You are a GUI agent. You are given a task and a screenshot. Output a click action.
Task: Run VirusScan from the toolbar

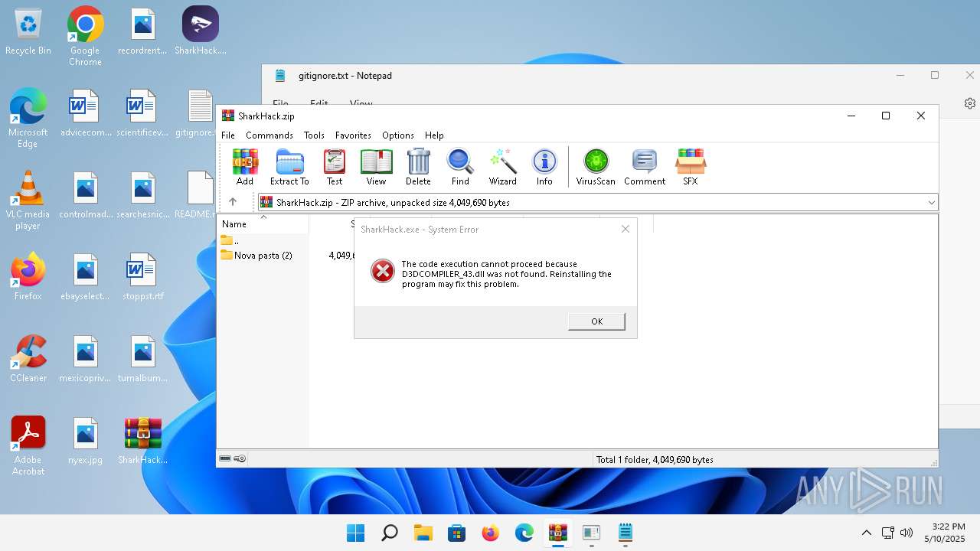coord(596,167)
